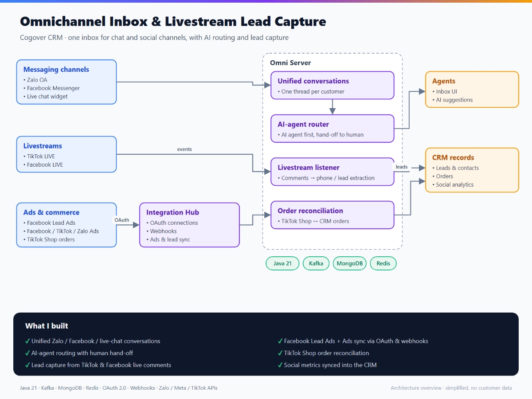This screenshot has width=532, height=399.
Task: Click the OAuth arrow label
Action: pos(122,220)
